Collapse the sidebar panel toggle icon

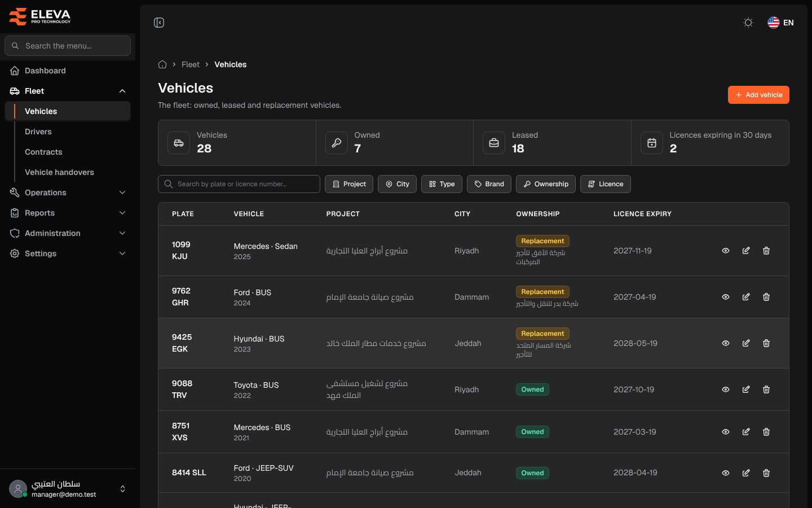click(159, 23)
